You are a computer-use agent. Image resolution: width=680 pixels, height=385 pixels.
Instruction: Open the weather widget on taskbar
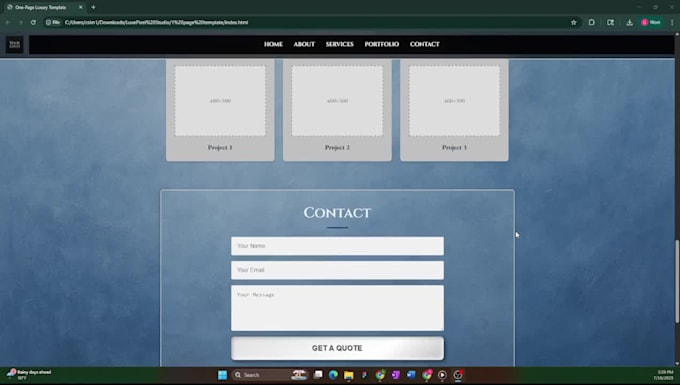(29, 375)
